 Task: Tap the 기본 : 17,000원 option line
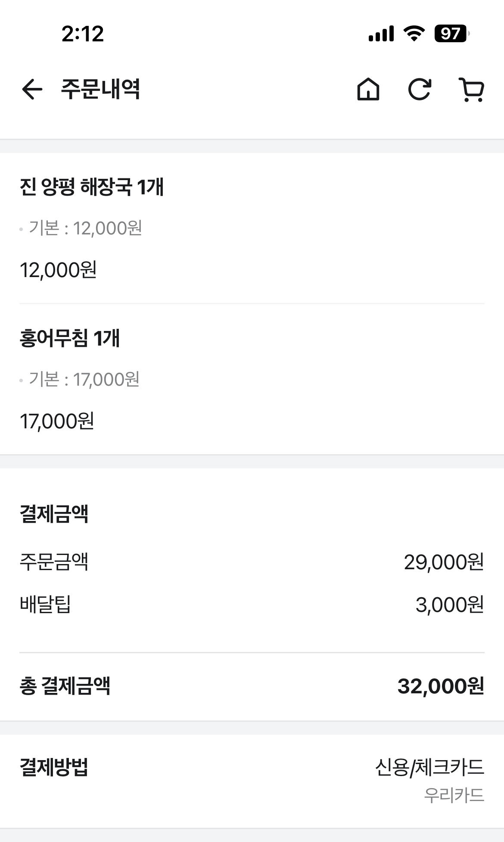coord(84,379)
